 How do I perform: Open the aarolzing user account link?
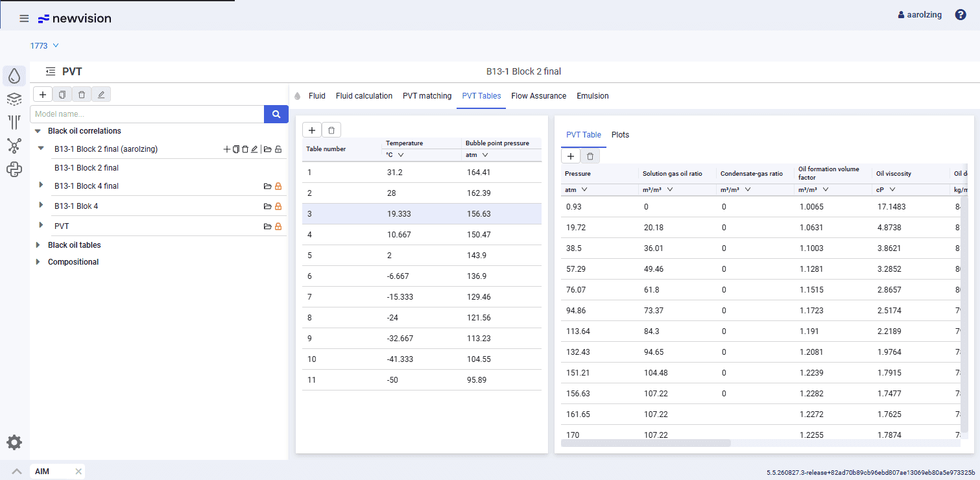[x=920, y=15]
